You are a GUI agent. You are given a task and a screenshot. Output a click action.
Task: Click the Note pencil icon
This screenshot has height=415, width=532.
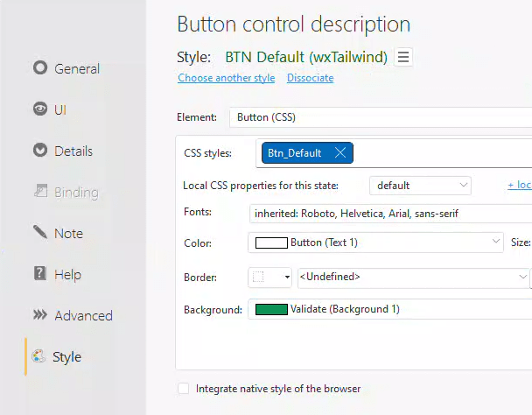pos(40,233)
